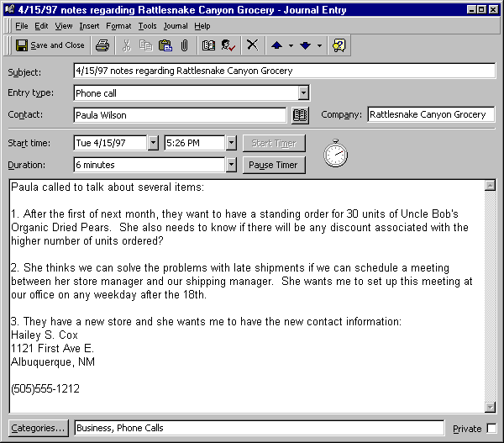Image resolution: width=504 pixels, height=443 pixels.
Task: Expand next item dropdown arrow
Action: 319,45
